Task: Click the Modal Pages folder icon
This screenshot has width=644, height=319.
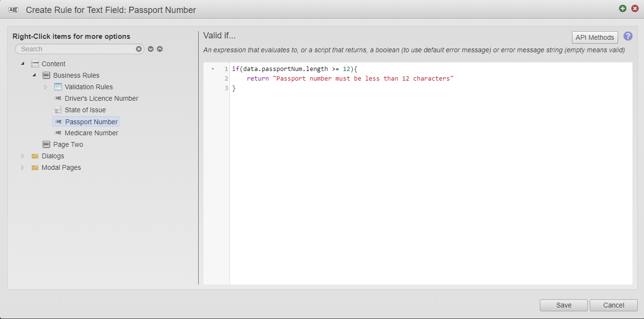Action: (35, 167)
